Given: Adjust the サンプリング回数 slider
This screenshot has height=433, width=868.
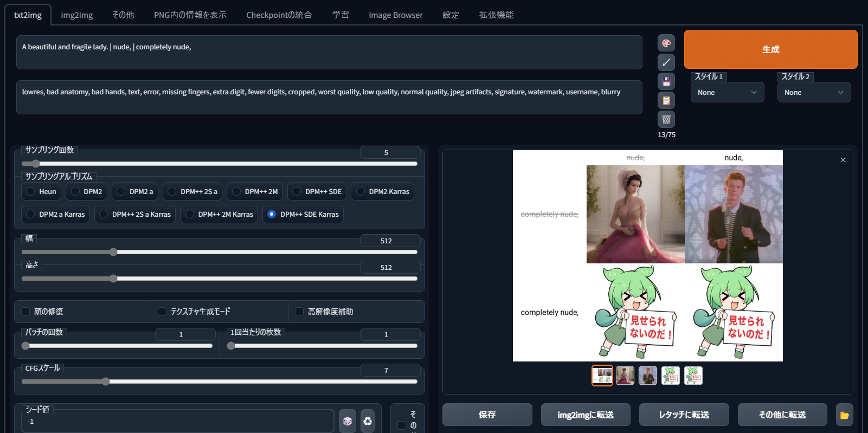Looking at the screenshot, I should [220, 164].
